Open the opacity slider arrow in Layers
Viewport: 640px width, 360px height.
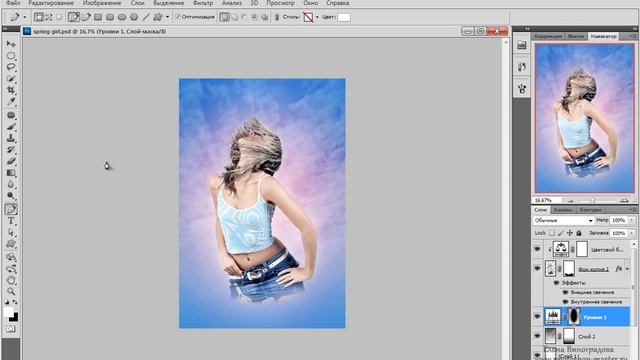[632, 220]
